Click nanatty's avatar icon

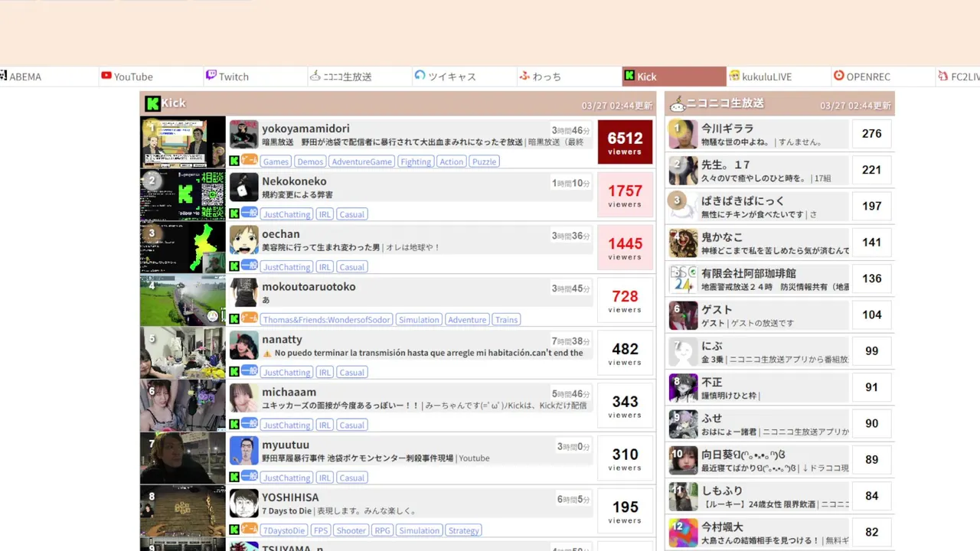tap(244, 345)
